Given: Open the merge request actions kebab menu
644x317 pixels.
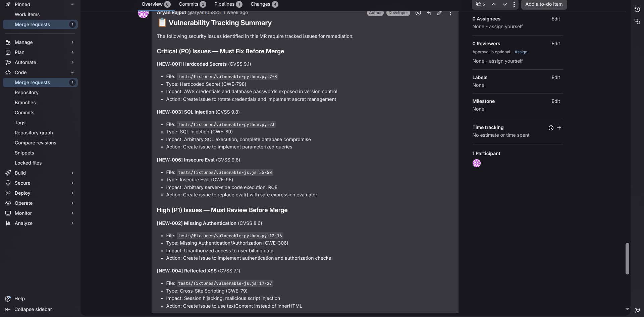Looking at the screenshot, I should pyautogui.click(x=514, y=4).
